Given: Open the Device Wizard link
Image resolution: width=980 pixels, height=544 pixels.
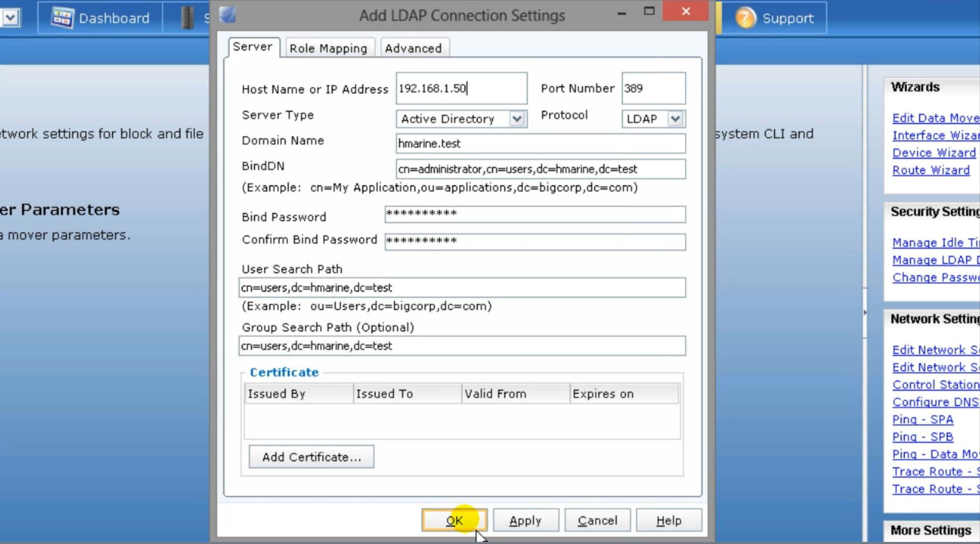Looking at the screenshot, I should point(934,153).
